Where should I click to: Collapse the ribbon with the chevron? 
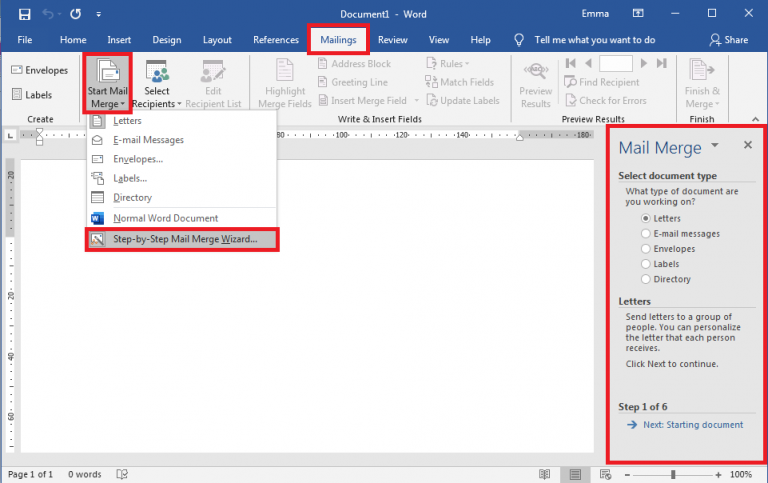pos(755,119)
